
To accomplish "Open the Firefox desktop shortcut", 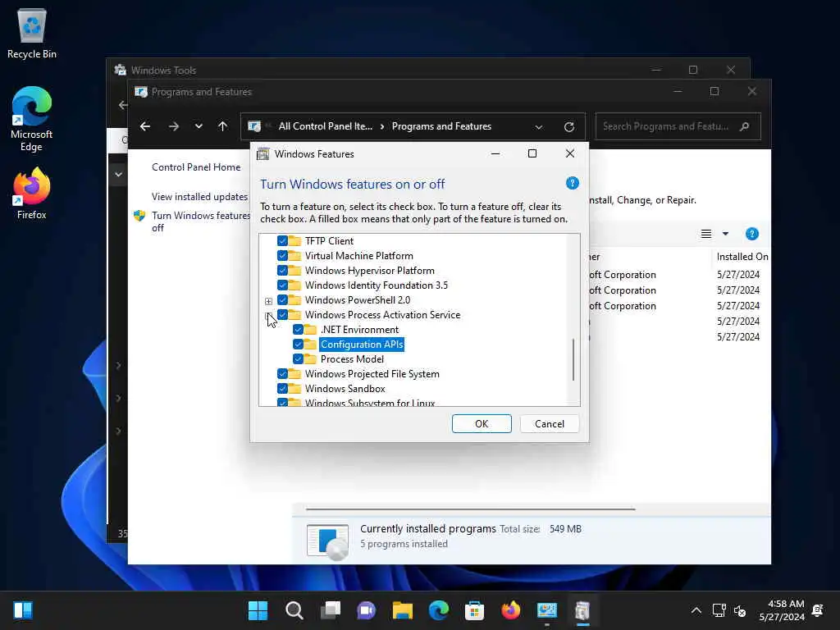I will coord(32,194).
